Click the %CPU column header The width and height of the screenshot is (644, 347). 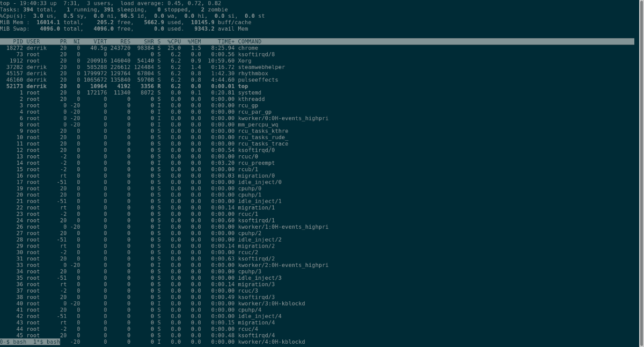pyautogui.click(x=174, y=41)
